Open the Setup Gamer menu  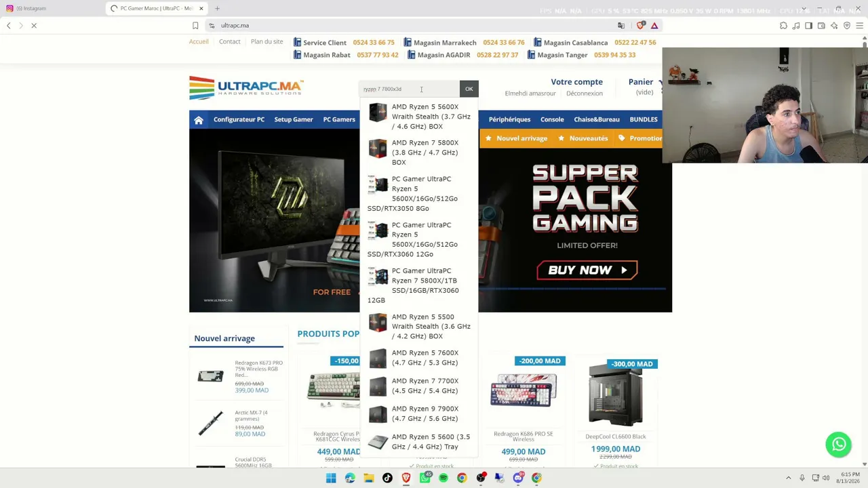[294, 120]
